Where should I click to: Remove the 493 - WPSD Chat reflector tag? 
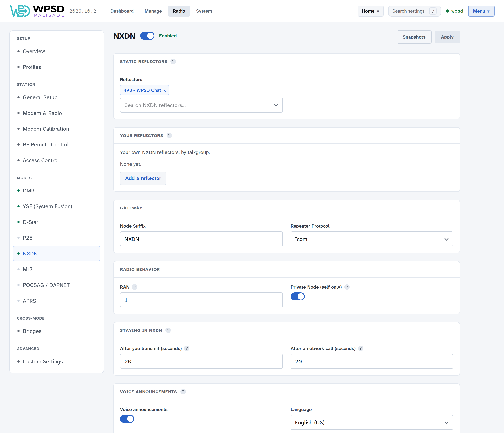[165, 91]
